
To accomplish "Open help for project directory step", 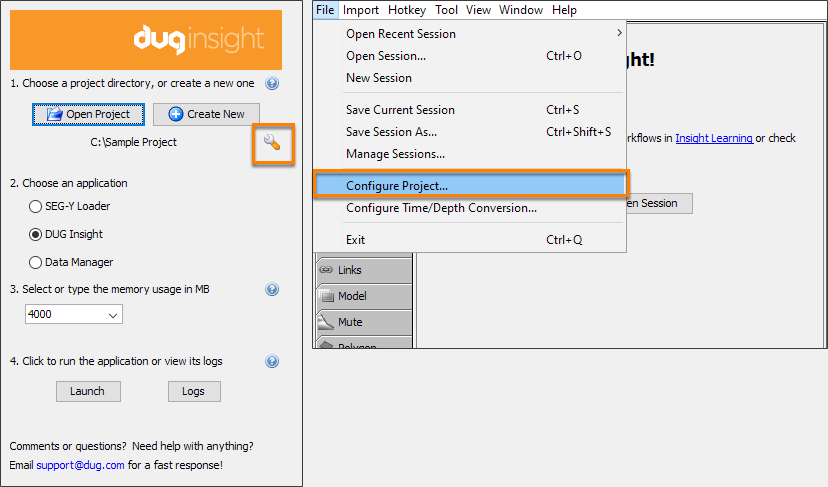I will coord(272,83).
